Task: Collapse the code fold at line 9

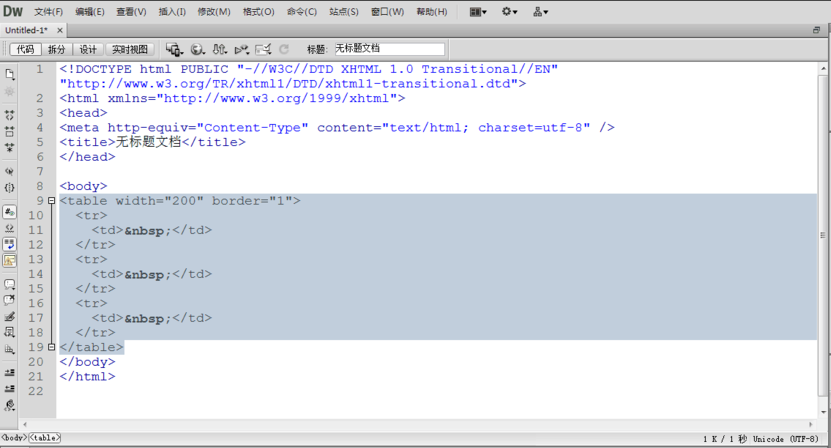Action: coord(51,201)
